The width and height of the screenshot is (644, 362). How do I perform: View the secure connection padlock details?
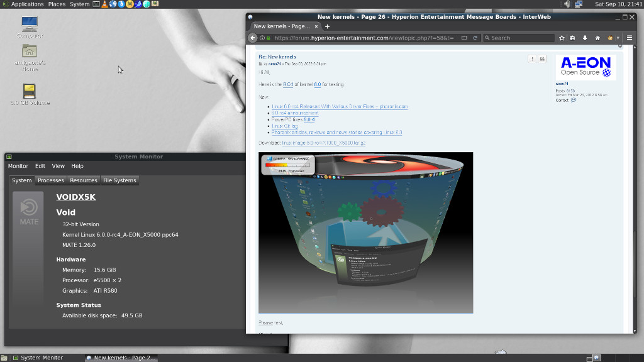click(x=268, y=38)
